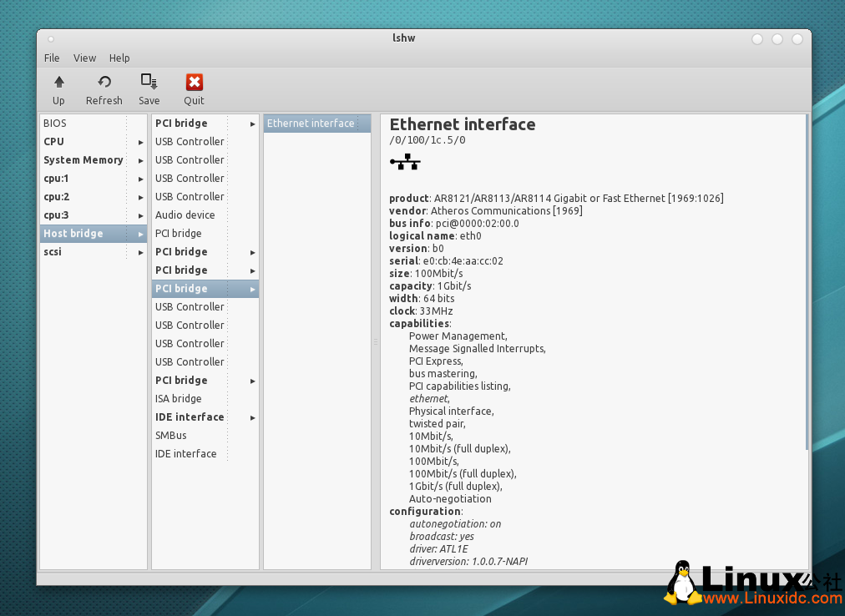The height and width of the screenshot is (616, 845).
Task: Click the details pane vertical scrollbar
Action: [807, 284]
